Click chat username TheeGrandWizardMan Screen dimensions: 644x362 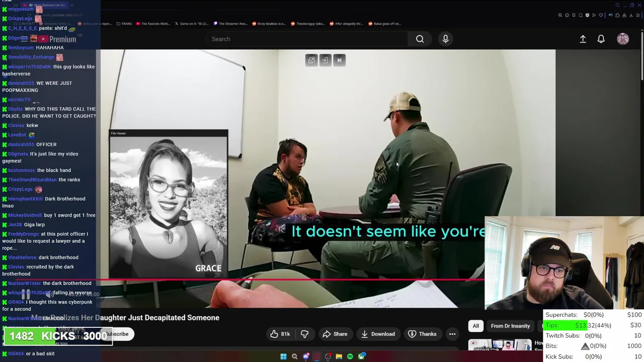(32, 179)
